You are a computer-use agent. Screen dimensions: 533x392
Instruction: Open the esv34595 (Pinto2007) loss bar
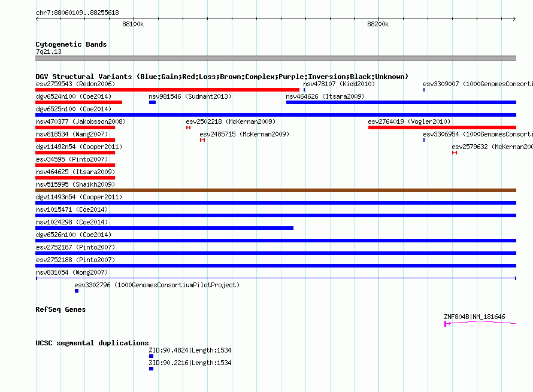pyautogui.click(x=75, y=165)
